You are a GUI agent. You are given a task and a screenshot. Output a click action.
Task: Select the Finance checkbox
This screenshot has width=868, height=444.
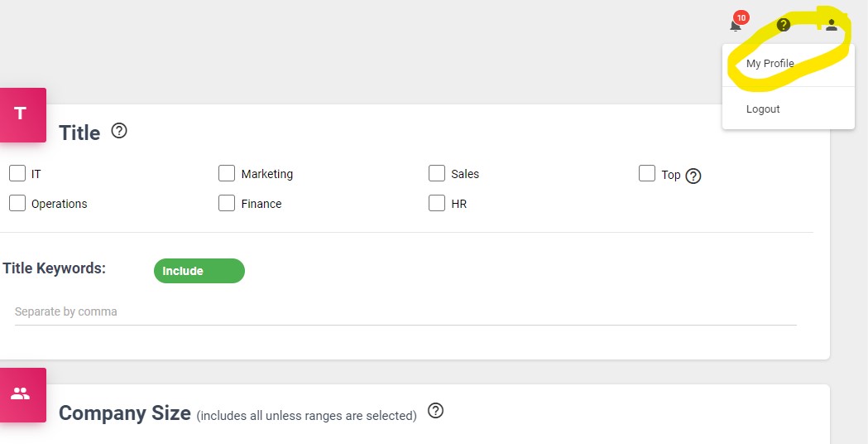(227, 203)
